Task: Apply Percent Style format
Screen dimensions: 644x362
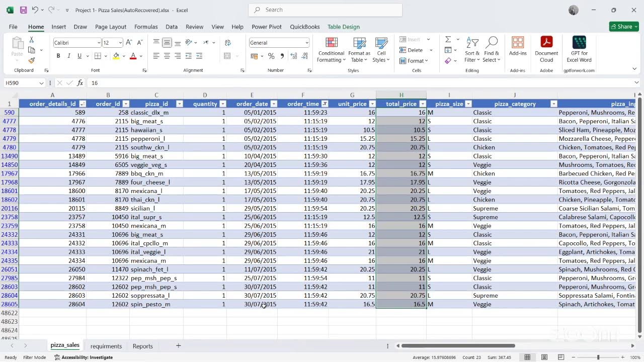Action: tap(271, 56)
